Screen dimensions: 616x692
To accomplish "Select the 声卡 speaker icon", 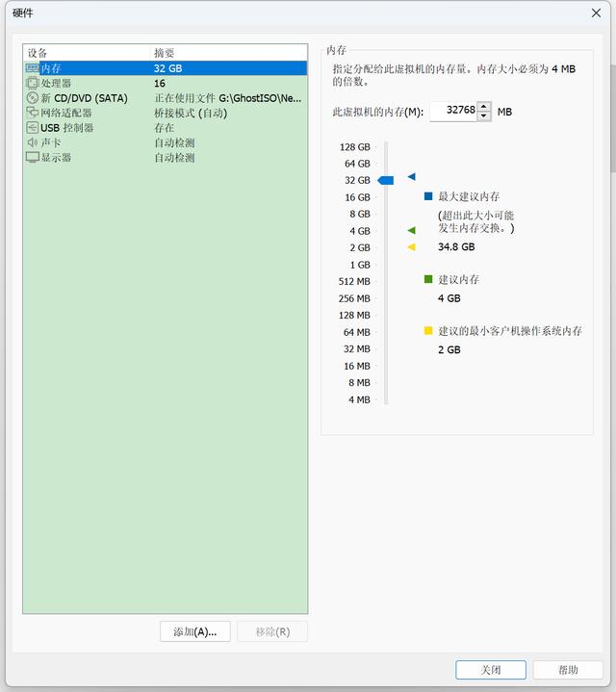I will 33,142.
